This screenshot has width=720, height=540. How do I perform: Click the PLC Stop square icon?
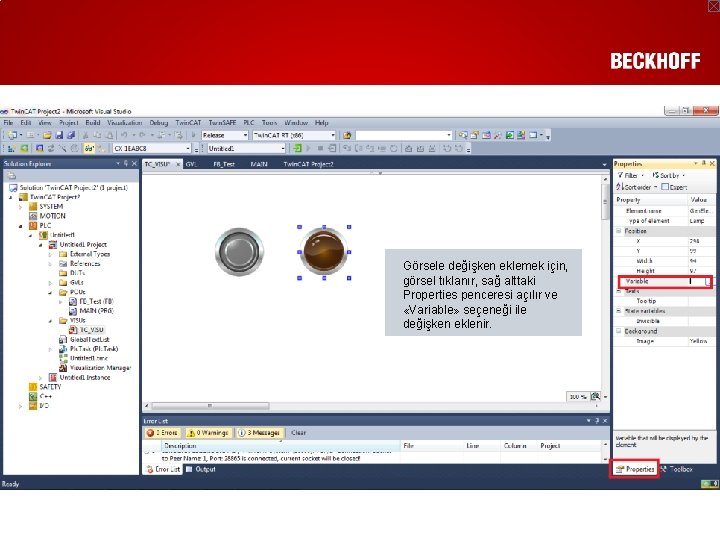[320, 148]
